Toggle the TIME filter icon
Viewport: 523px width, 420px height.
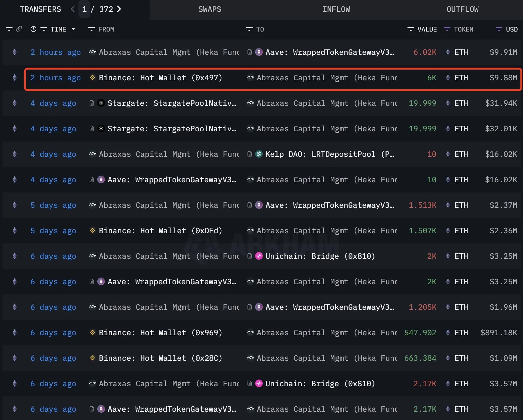(x=44, y=29)
